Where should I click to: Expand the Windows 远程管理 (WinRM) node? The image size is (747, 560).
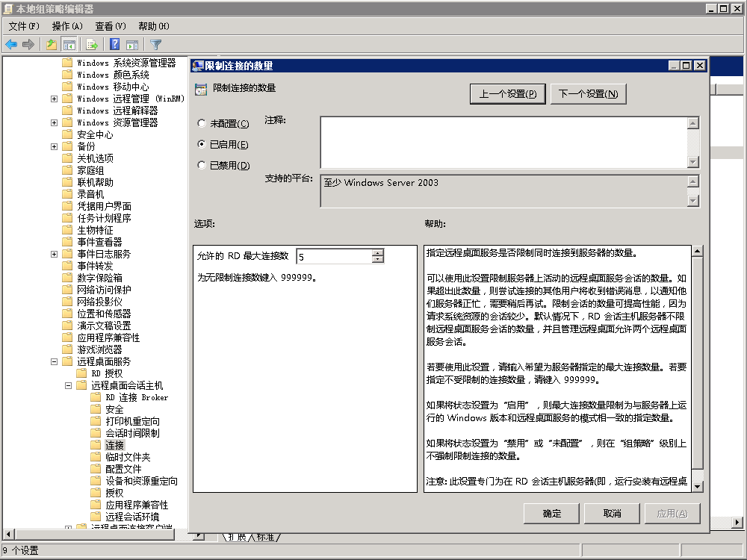[x=55, y=99]
